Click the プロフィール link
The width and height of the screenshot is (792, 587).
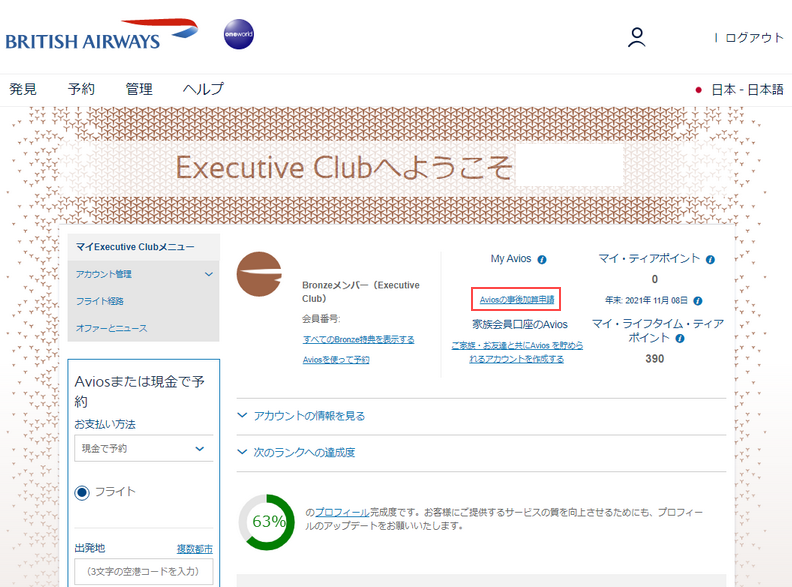(x=342, y=512)
